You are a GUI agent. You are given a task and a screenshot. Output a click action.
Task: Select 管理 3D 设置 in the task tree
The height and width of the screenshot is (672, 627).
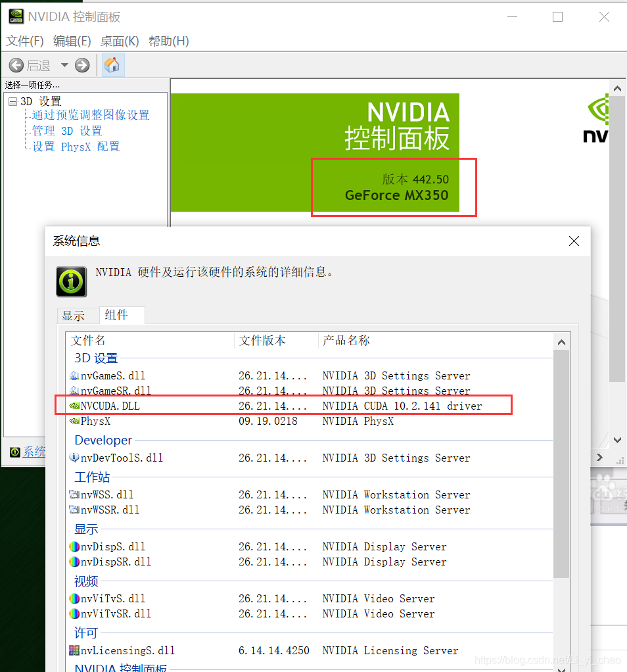pyautogui.click(x=67, y=131)
